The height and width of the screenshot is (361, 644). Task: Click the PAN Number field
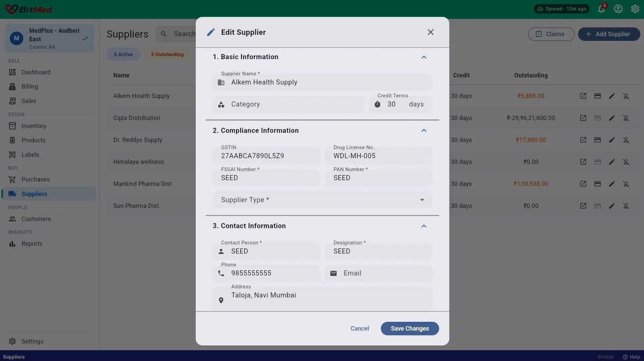click(379, 178)
